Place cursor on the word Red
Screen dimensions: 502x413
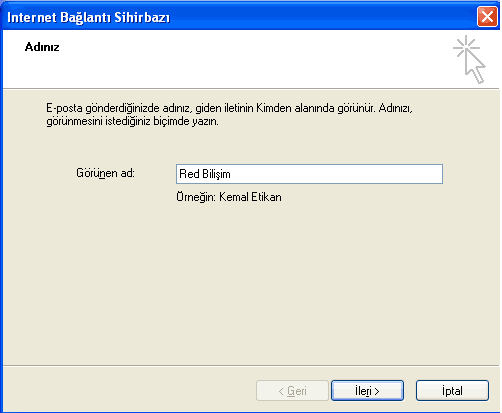pyautogui.click(x=189, y=174)
